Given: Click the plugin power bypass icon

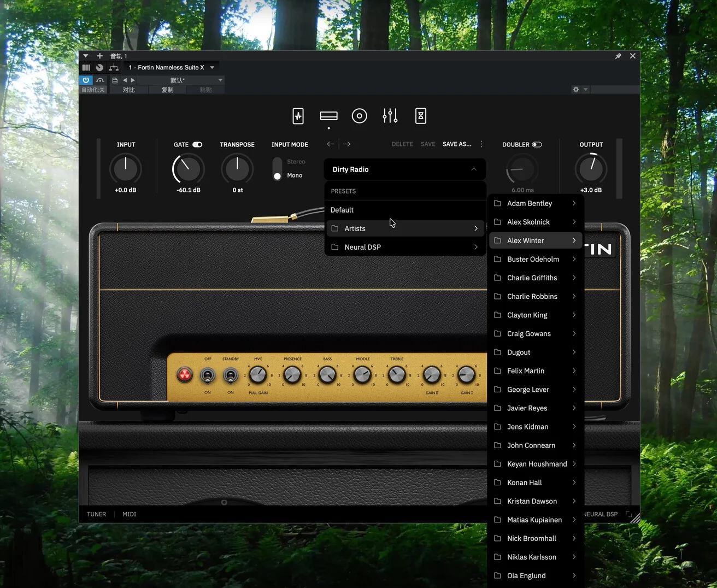Looking at the screenshot, I should tap(86, 80).
